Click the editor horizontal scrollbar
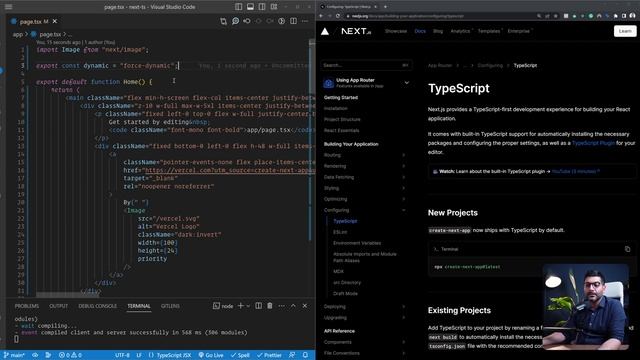The image size is (640, 360). [x=67, y=294]
